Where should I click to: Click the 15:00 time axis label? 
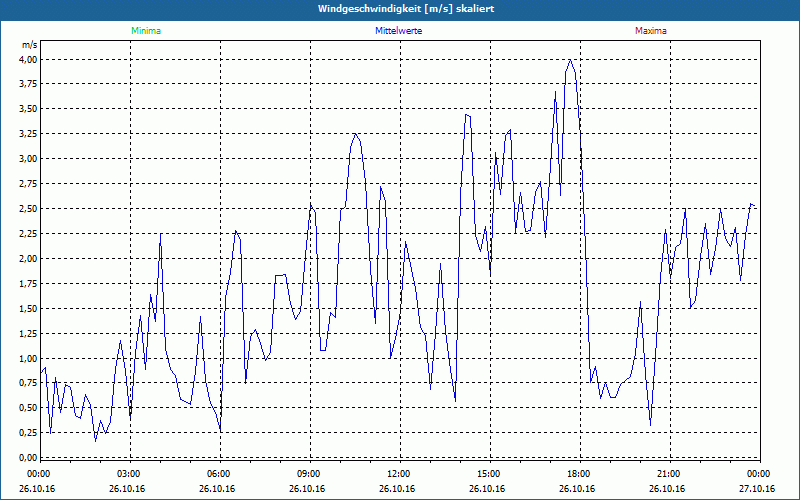click(x=490, y=474)
